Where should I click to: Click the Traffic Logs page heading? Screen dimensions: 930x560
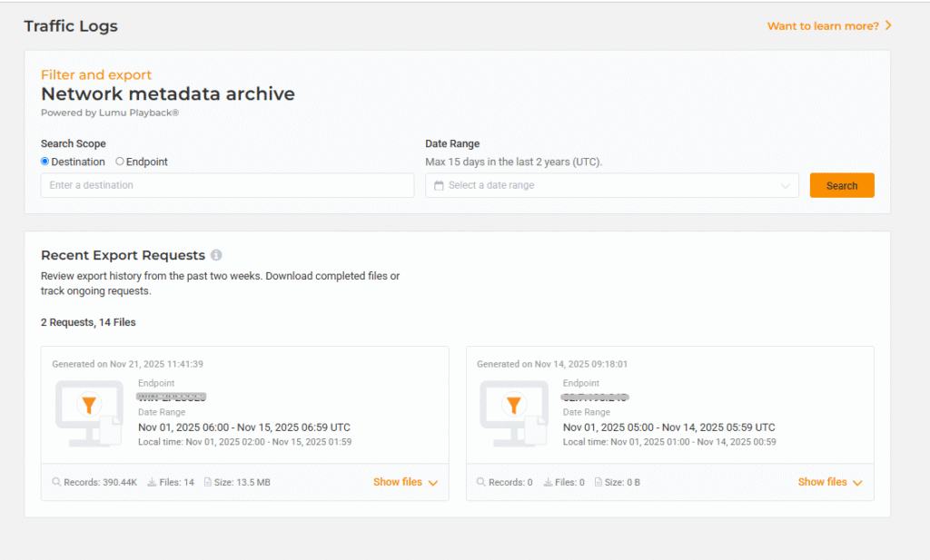[x=71, y=26]
